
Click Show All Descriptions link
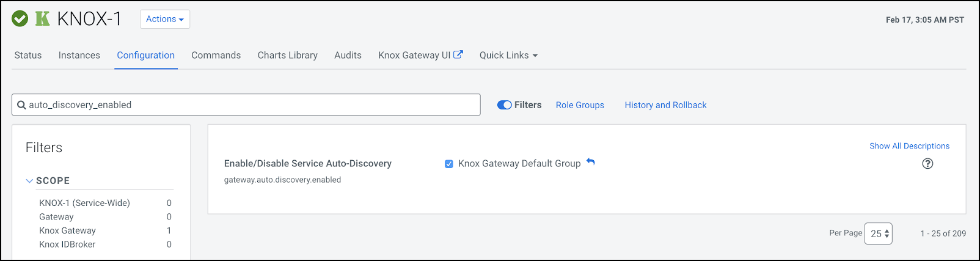(x=909, y=146)
